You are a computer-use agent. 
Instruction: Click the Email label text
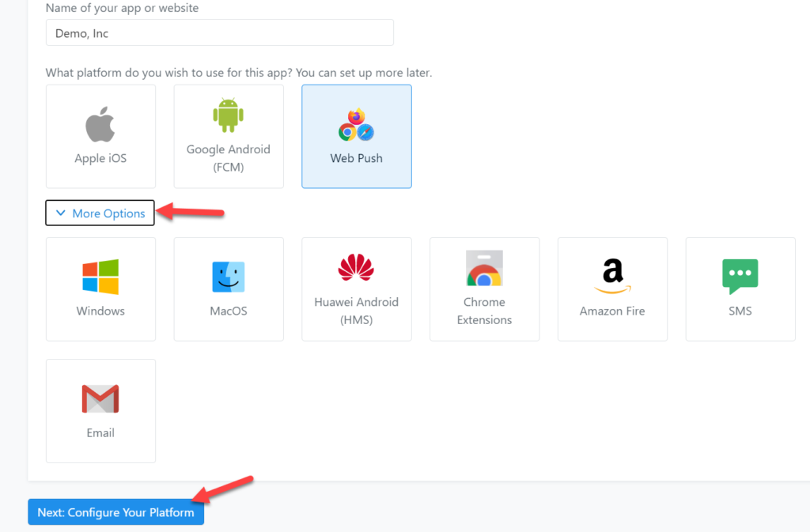[x=100, y=432]
